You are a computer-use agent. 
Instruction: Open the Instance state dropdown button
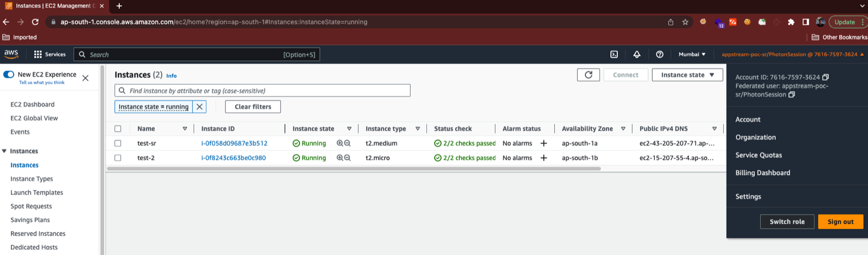click(687, 75)
